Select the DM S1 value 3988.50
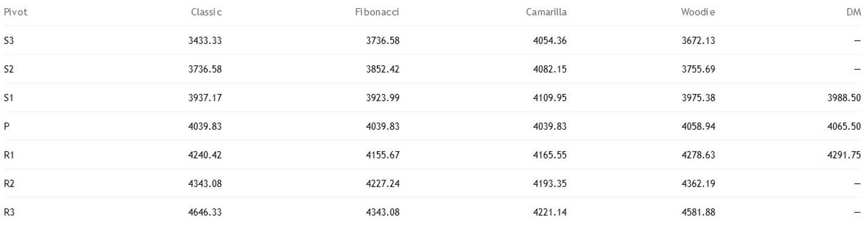Screen dimensions: 868x226 tap(844, 97)
